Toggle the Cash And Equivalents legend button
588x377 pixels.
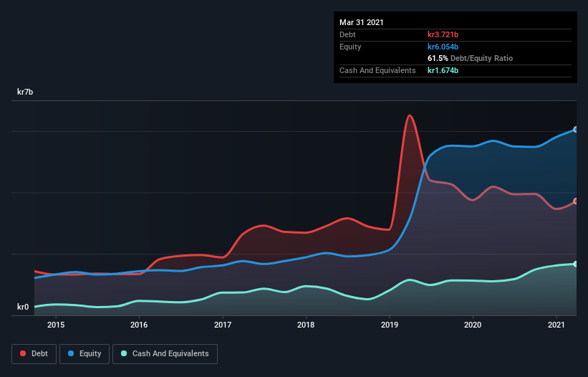[165, 354]
